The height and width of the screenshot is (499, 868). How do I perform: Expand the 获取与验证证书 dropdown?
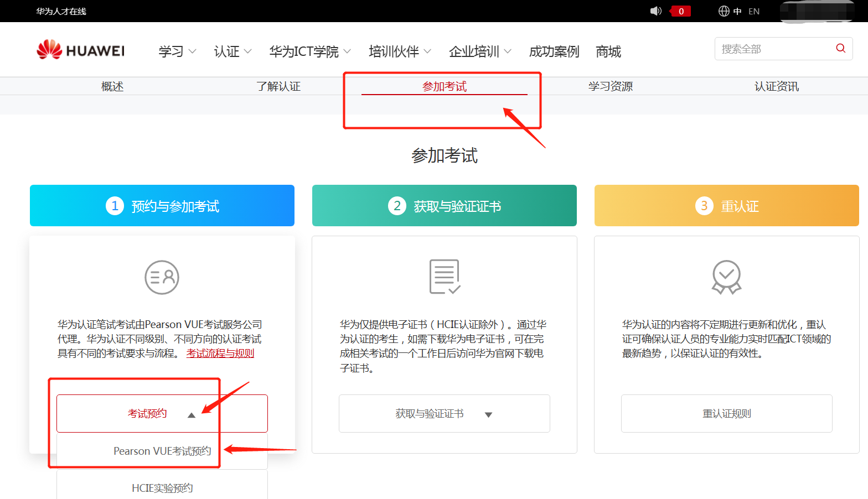pos(445,413)
